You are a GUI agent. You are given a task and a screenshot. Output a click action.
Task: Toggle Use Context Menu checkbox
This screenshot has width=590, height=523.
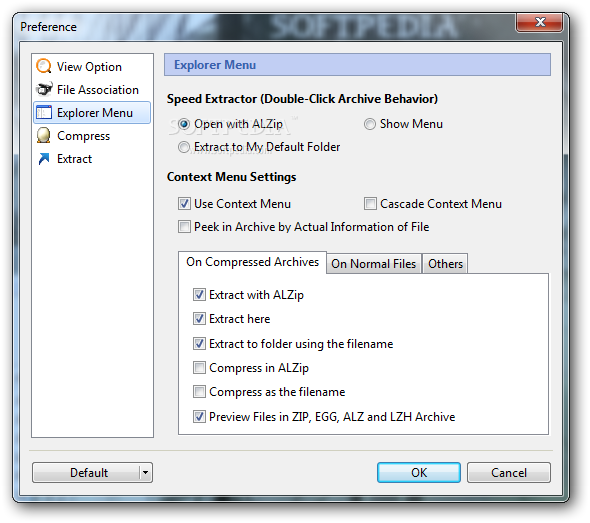click(x=184, y=204)
